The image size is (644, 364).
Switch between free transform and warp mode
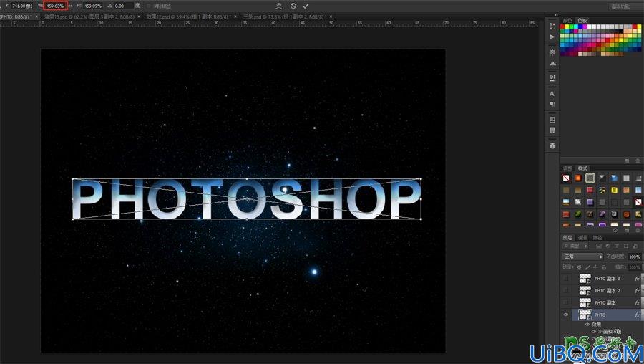(279, 6)
